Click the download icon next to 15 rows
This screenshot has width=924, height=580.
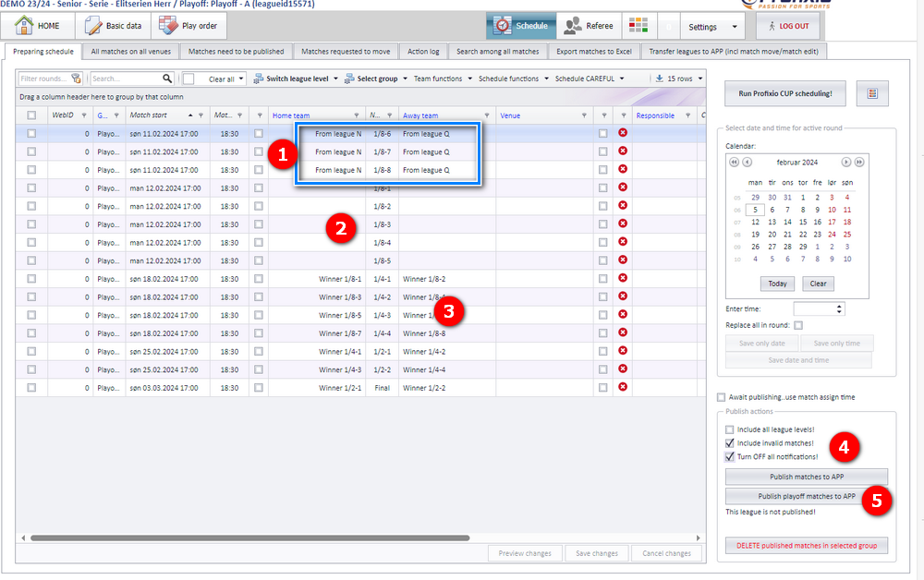660,79
